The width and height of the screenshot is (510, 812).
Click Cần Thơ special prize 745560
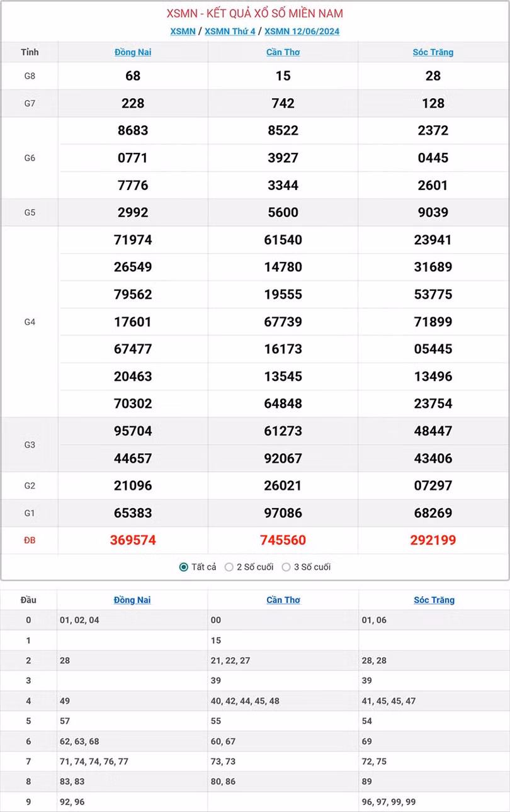(x=283, y=540)
